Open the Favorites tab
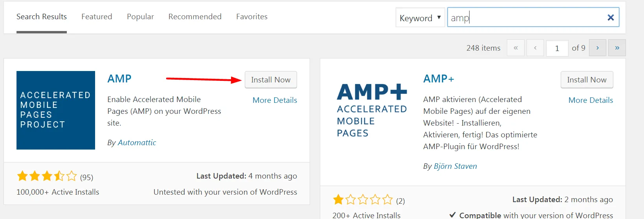This screenshot has height=219, width=644. pyautogui.click(x=251, y=16)
